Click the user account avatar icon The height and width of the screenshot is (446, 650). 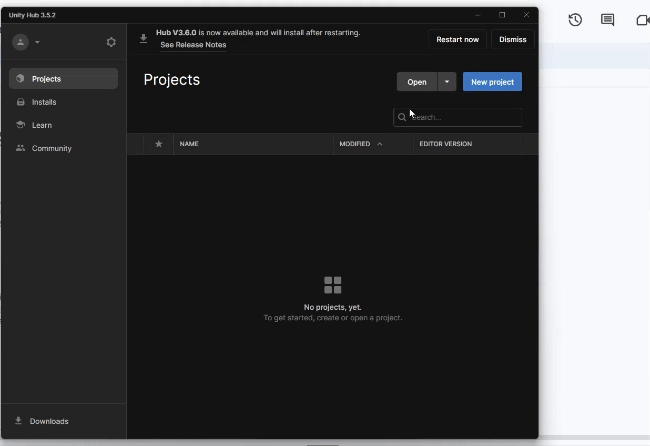[20, 42]
